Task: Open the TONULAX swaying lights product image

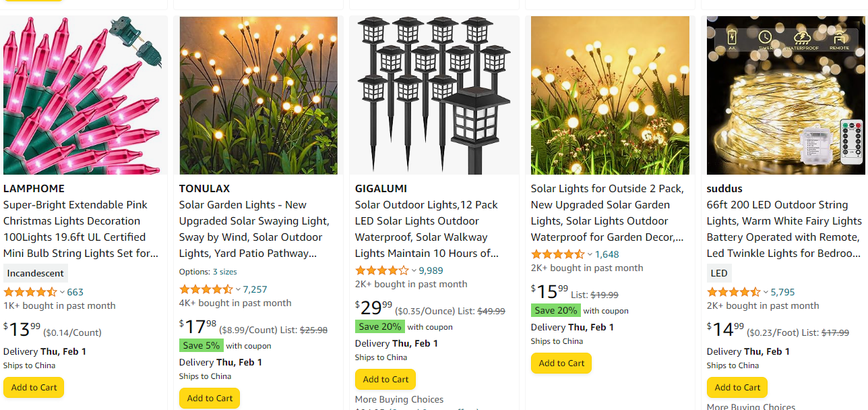Action: (258, 95)
